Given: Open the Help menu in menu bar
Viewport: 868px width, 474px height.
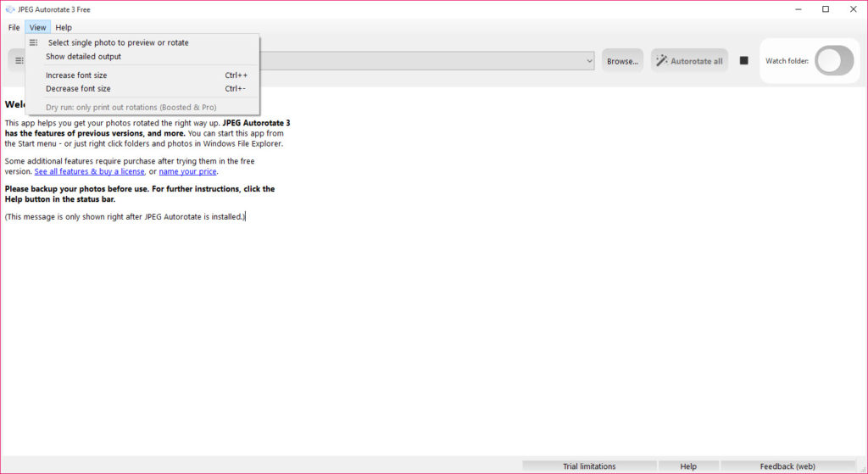Looking at the screenshot, I should click(63, 27).
